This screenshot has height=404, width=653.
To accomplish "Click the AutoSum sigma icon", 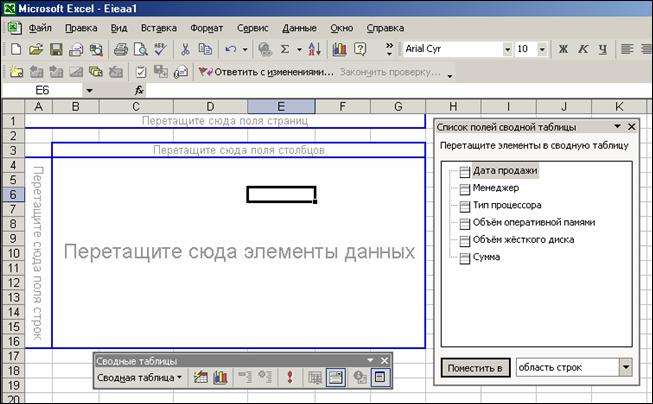I will point(285,48).
